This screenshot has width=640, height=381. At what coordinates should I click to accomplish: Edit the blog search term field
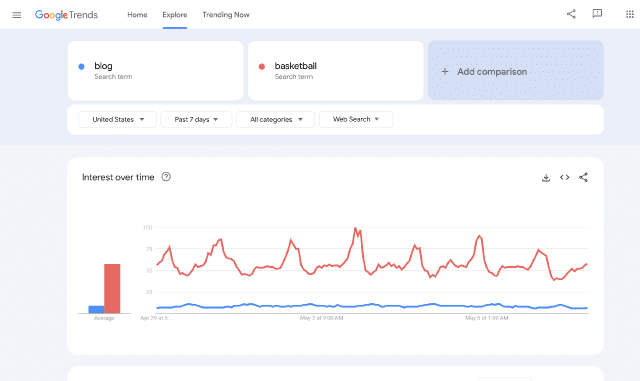(x=156, y=70)
